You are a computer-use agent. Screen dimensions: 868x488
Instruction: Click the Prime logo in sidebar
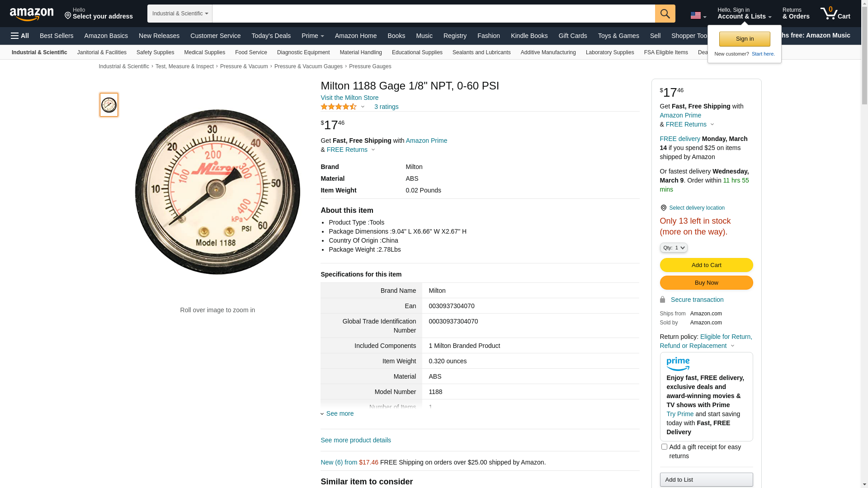pos(678,364)
